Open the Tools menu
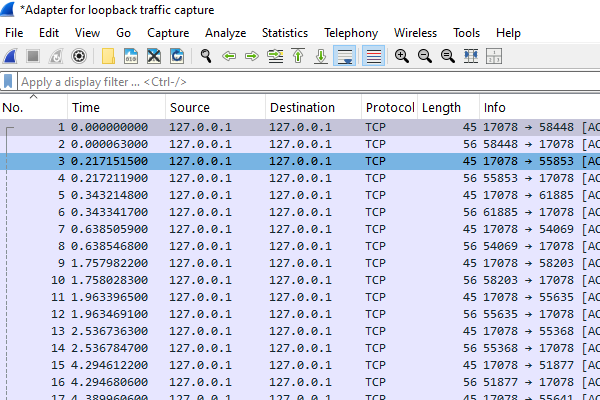 (x=466, y=33)
